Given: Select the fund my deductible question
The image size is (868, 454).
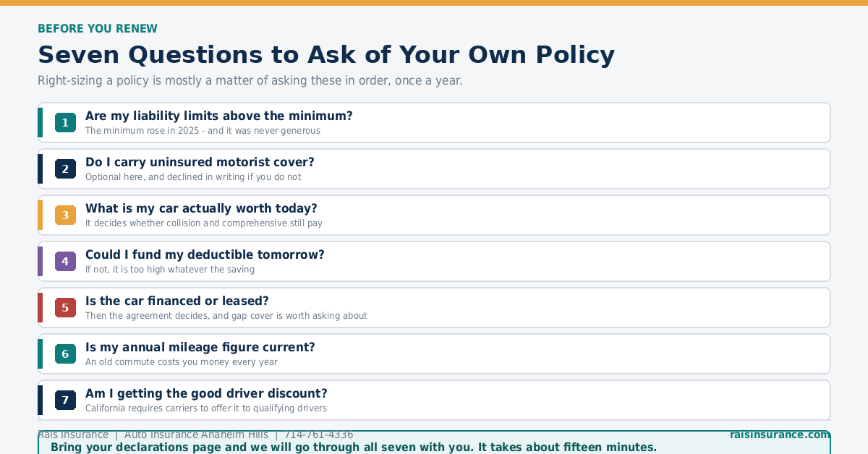Looking at the screenshot, I should pos(434,262).
